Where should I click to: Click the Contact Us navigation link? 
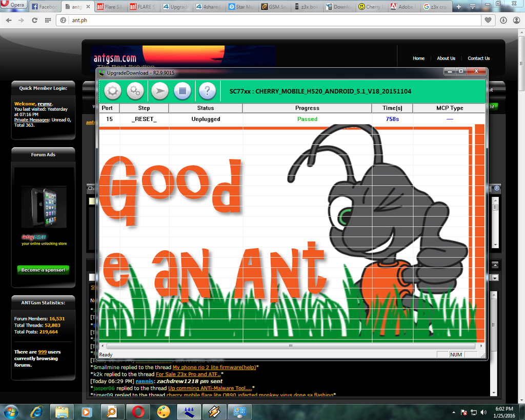point(478,58)
